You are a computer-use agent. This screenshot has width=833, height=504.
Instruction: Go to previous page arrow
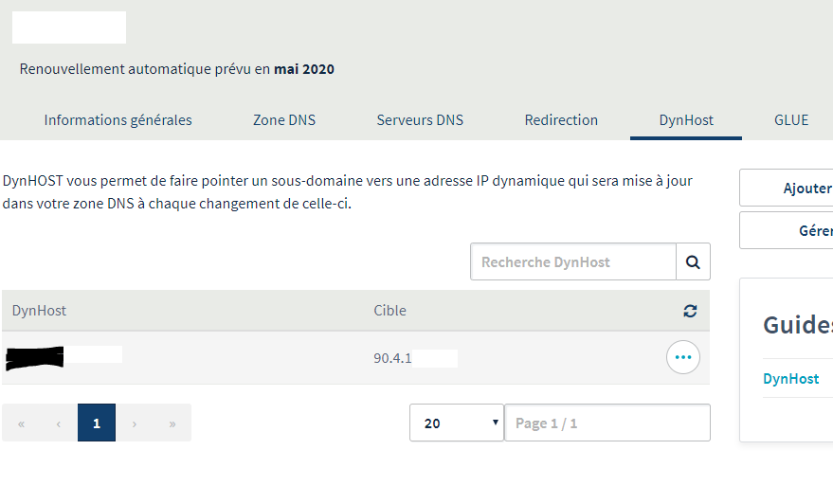(59, 423)
